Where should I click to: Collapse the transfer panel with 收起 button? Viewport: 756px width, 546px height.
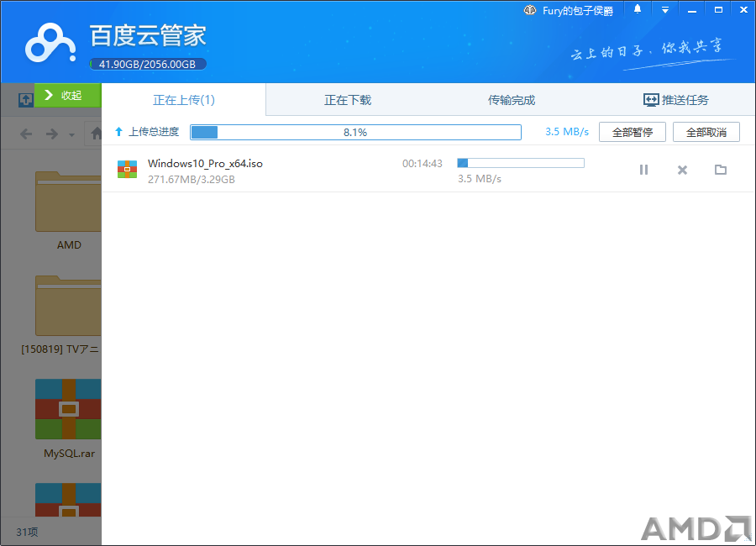[x=67, y=95]
